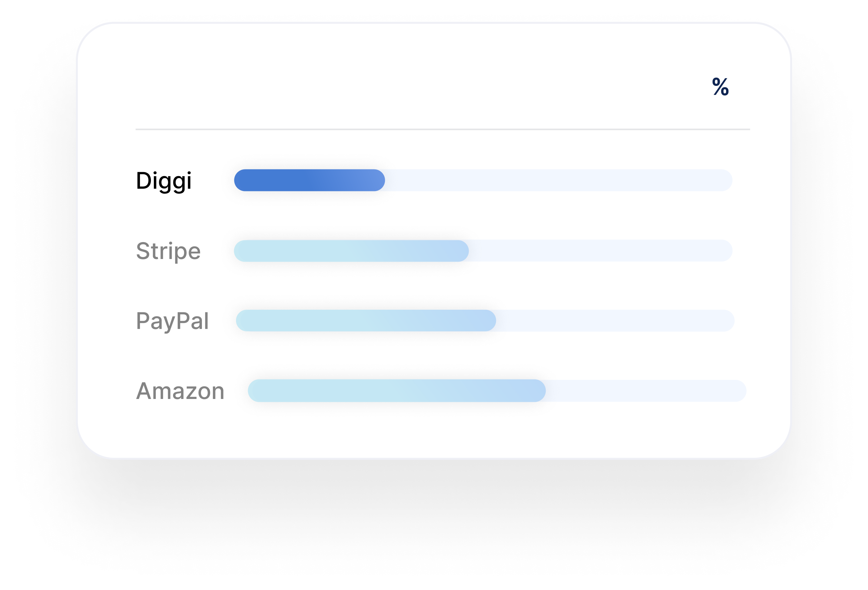Select the Diggi label
Viewport: 868px width, 590px height.
[163, 181]
